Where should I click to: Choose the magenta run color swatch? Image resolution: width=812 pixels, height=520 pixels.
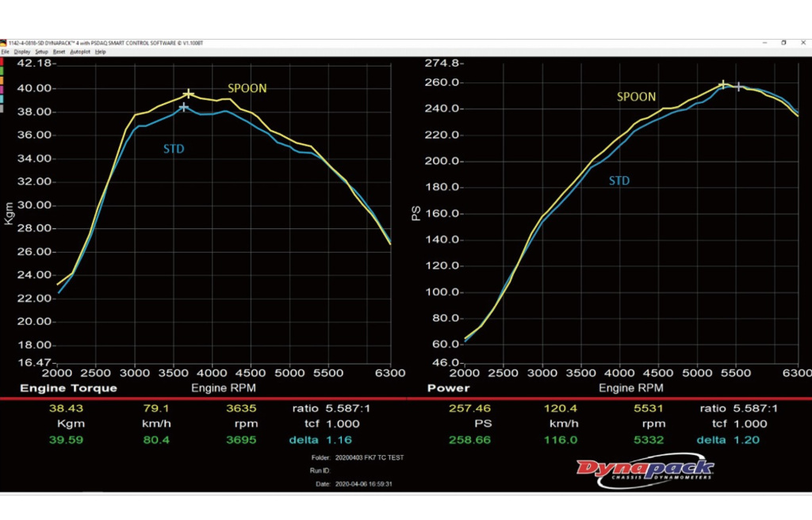coord(2,90)
